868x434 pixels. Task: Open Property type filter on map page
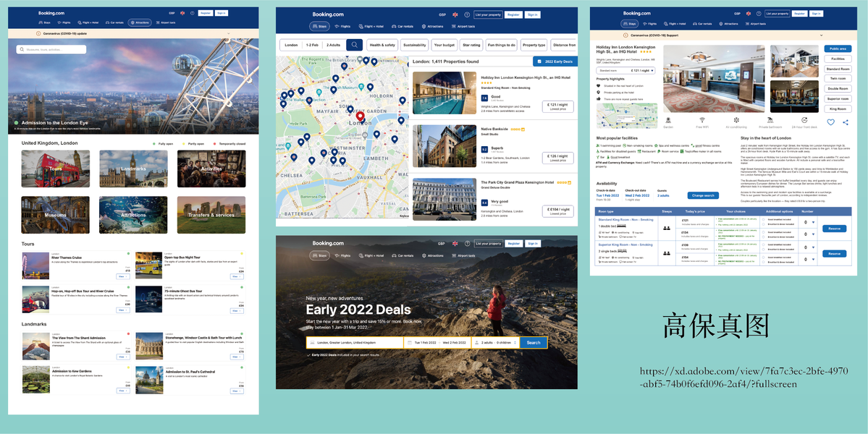(534, 45)
